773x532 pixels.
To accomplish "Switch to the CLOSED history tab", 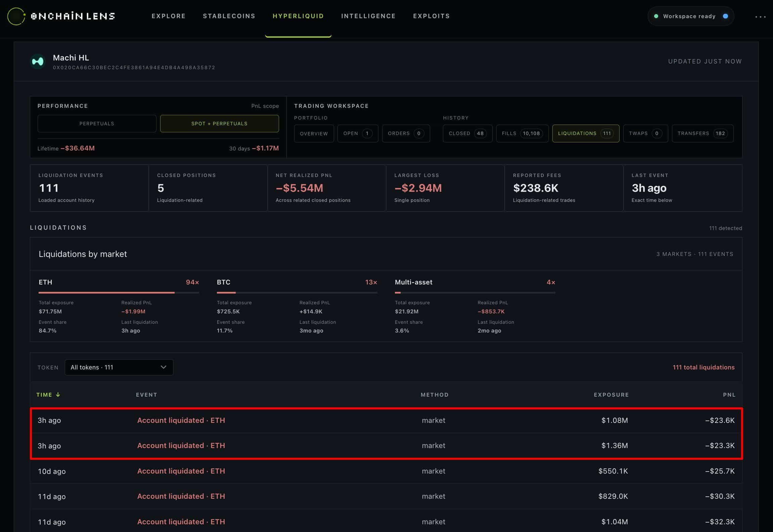I will point(467,133).
